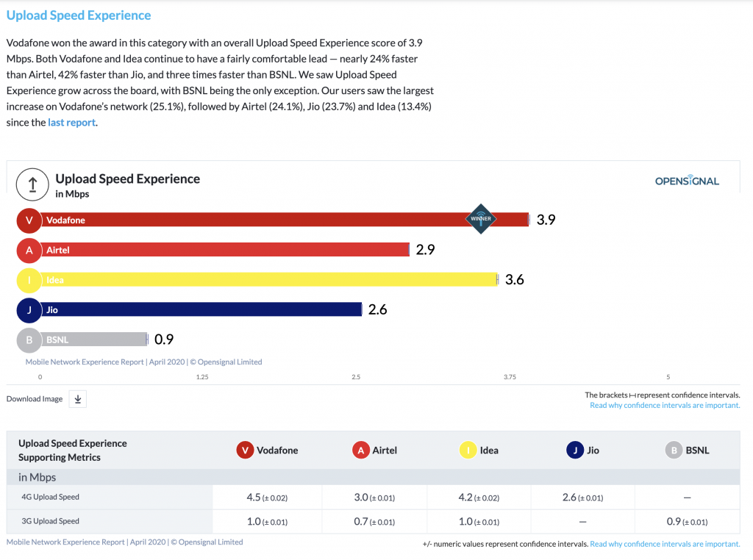Screen dimensions: 753x560
Task: Click the 'Download Image' label
Action: click(35, 399)
